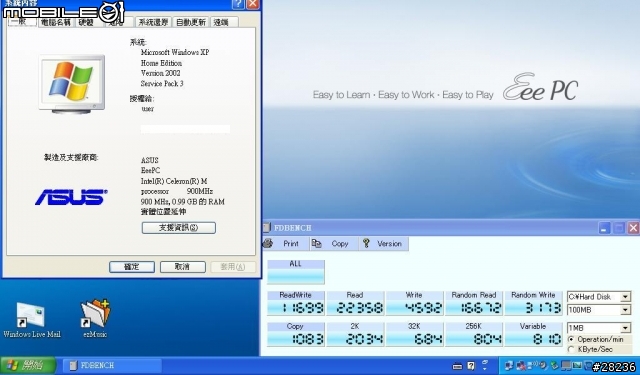
Task: Select the KByte/Sec radio button
Action: (x=571, y=349)
